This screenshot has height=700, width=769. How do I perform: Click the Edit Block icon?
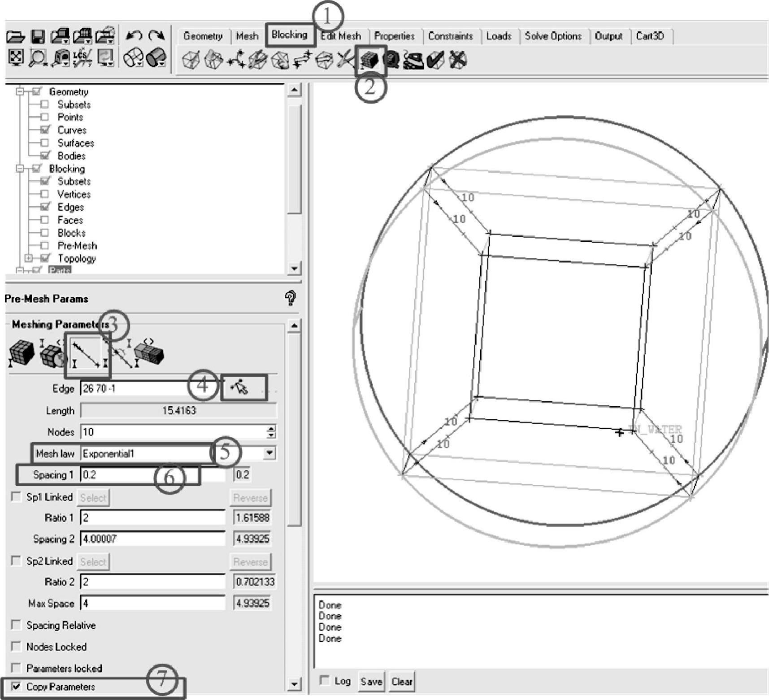[258, 60]
